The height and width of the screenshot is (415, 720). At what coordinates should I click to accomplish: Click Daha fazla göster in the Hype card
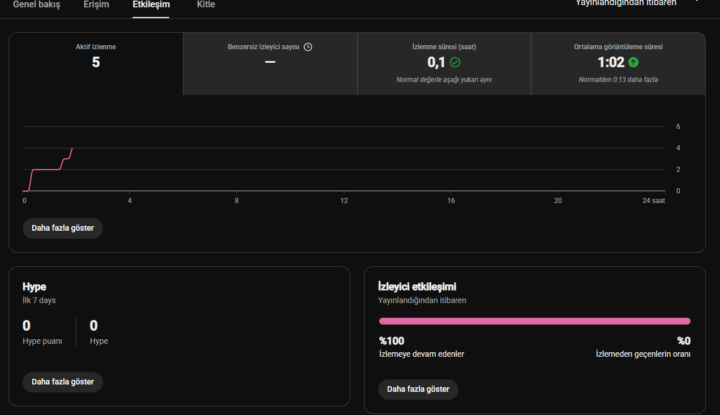[x=62, y=382]
